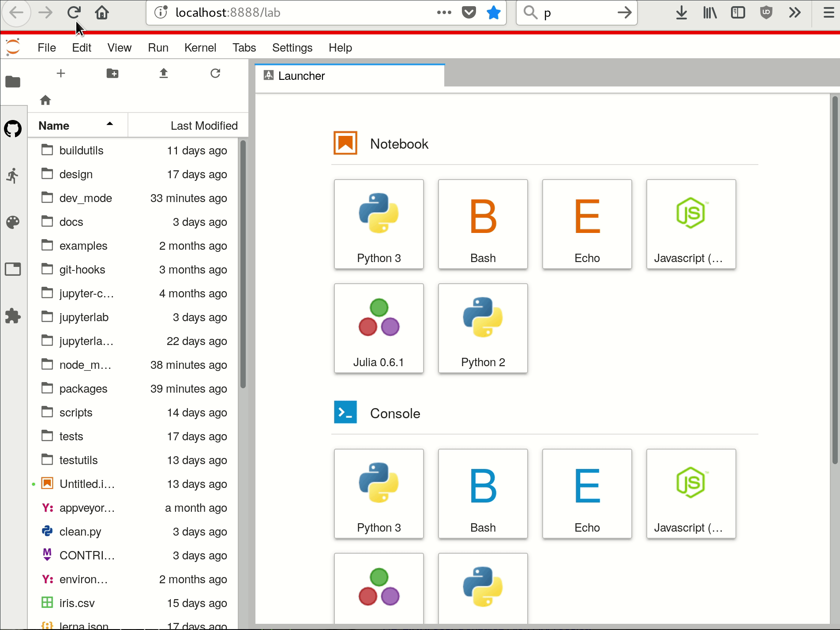Screen dimensions: 840x630
Task: Show the open Tabs sidebar panel
Action: coord(13,269)
